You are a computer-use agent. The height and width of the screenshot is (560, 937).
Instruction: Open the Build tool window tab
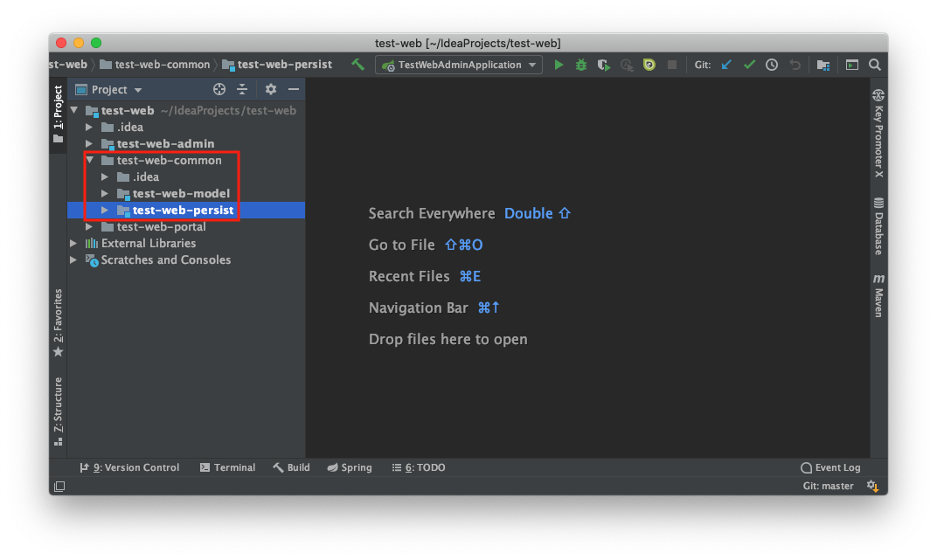(292, 467)
